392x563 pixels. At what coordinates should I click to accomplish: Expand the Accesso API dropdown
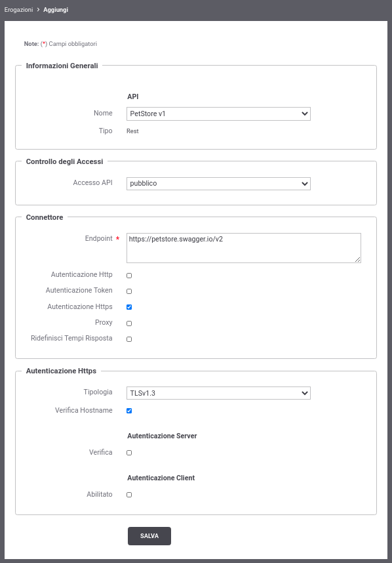218,184
